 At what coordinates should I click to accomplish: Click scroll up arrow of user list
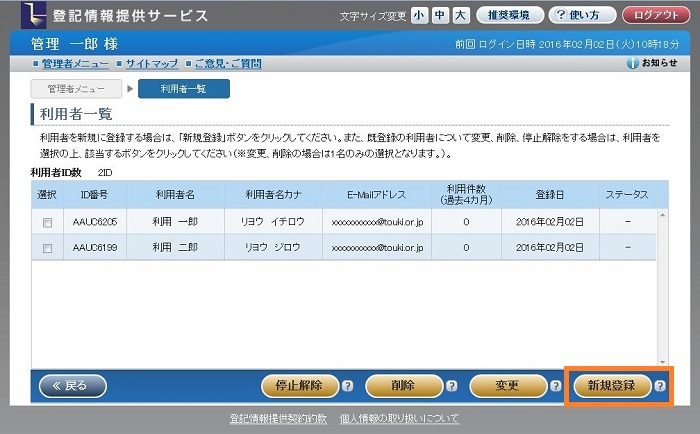(662, 216)
